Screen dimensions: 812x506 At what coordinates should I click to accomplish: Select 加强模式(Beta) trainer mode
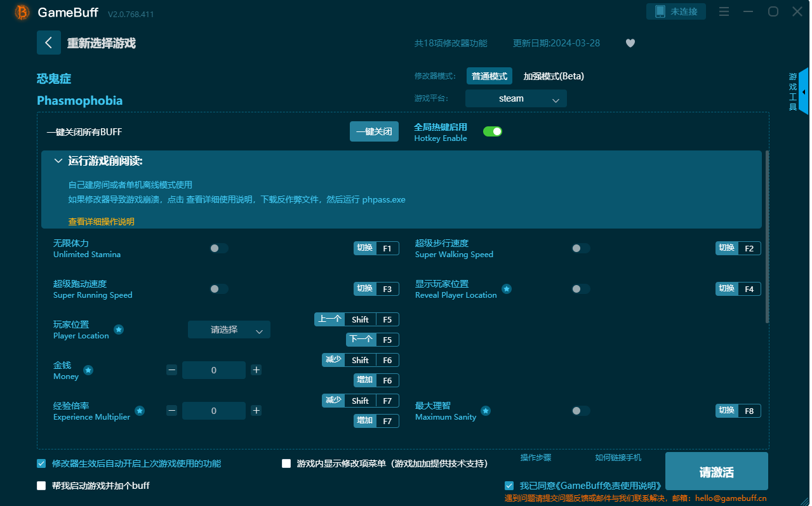click(554, 76)
